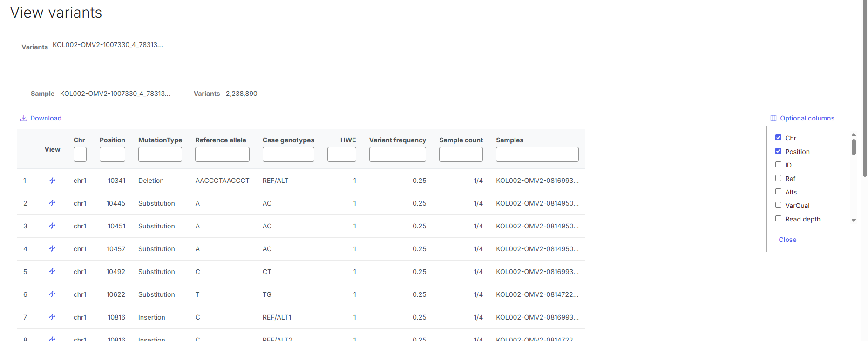Toggle the Optional columns panel
Screen dimensions: 868x341
(x=802, y=119)
